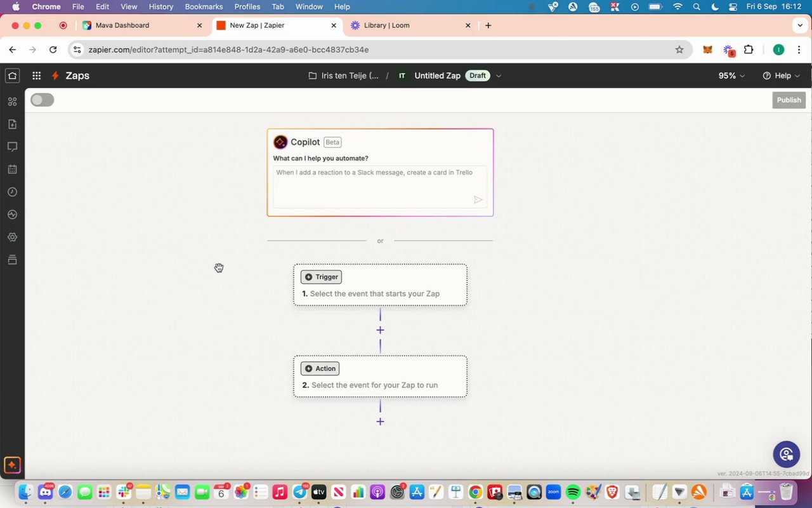Open the 95% zoom dropdown
Viewport: 812px width, 508px height.
point(731,76)
